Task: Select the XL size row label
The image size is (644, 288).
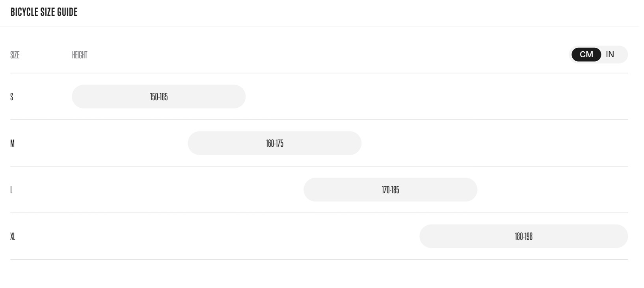Action: click(13, 236)
